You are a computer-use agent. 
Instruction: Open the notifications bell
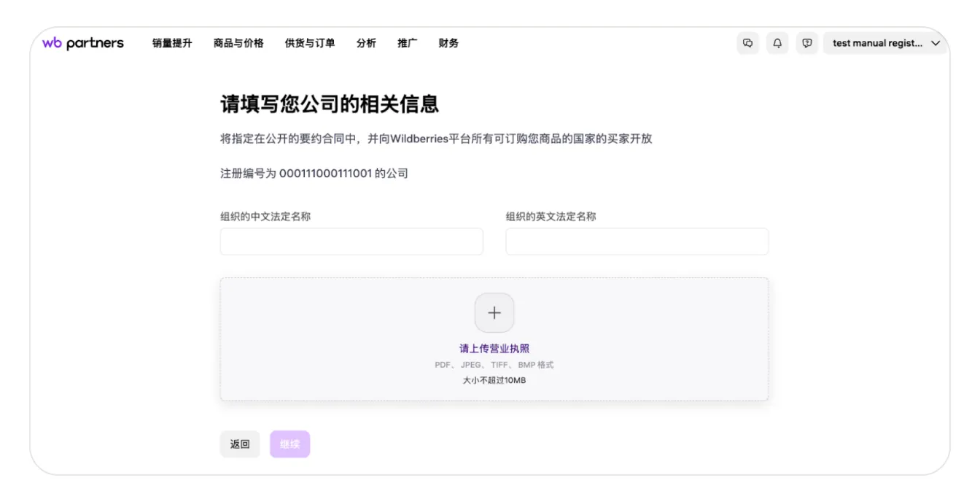click(777, 43)
